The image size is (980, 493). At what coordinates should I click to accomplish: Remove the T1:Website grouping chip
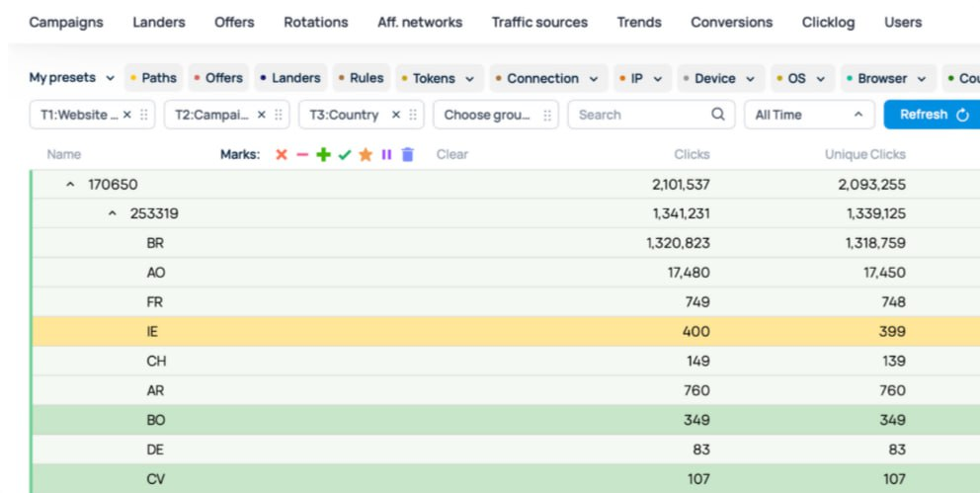[x=126, y=115]
